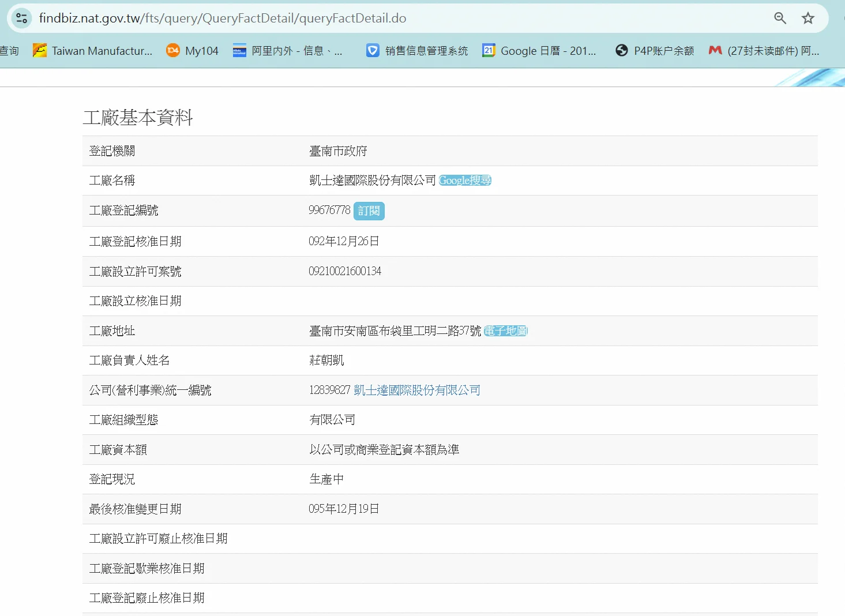Click the factory address text 臺南市安南區
The image size is (845, 616).
(x=395, y=331)
